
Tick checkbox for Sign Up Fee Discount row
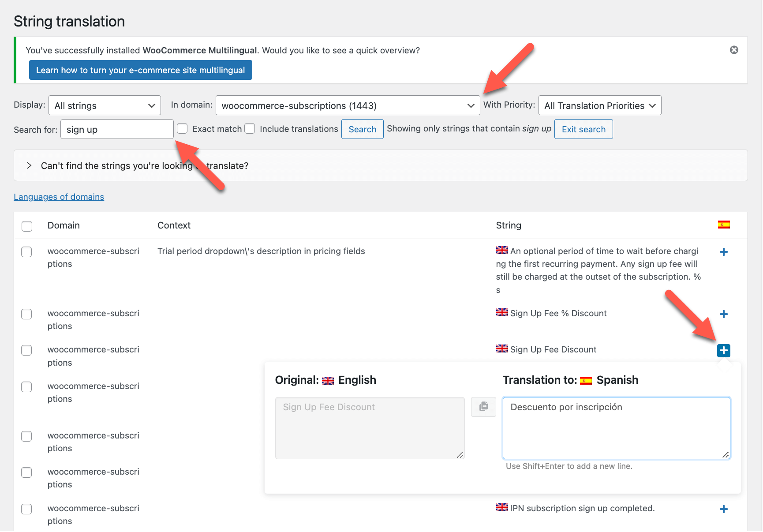click(x=27, y=350)
